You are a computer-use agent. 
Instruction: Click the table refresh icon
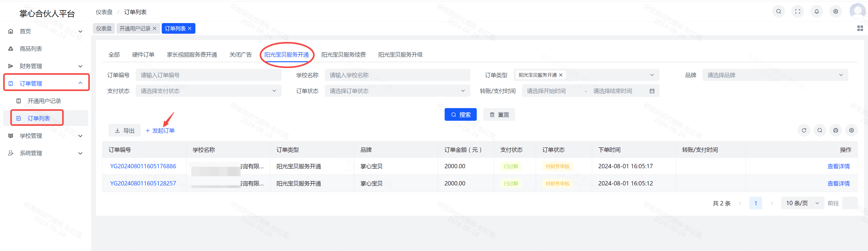[804, 130]
